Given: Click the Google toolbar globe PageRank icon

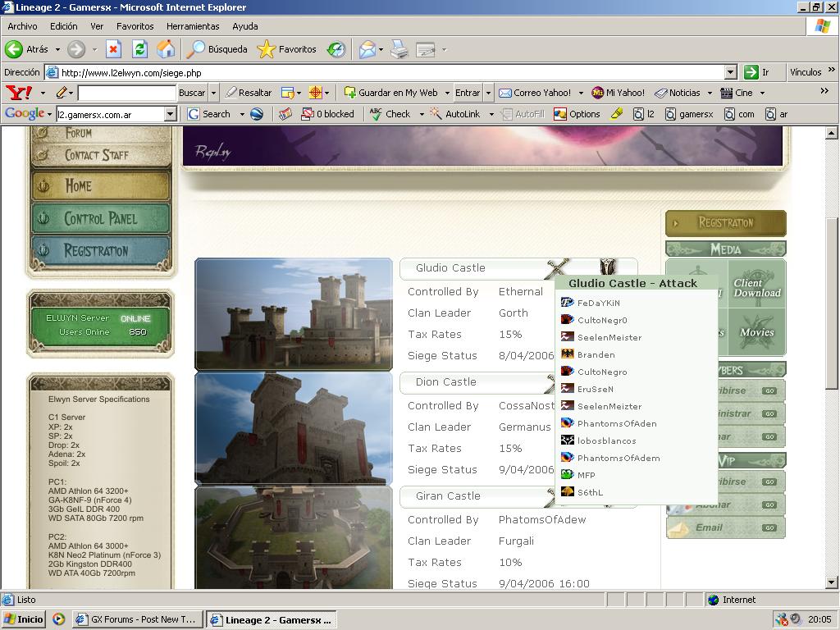Looking at the screenshot, I should 257,114.
